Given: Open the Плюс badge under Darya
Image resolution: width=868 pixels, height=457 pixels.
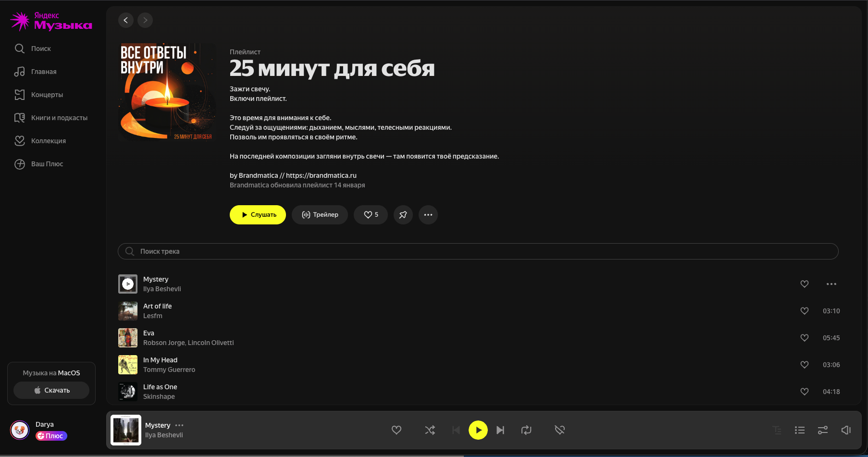Looking at the screenshot, I should tap(51, 436).
